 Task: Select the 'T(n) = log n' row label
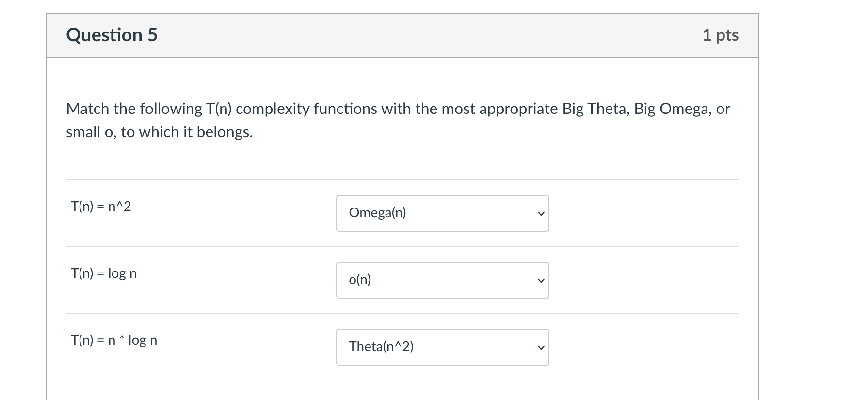tap(104, 273)
